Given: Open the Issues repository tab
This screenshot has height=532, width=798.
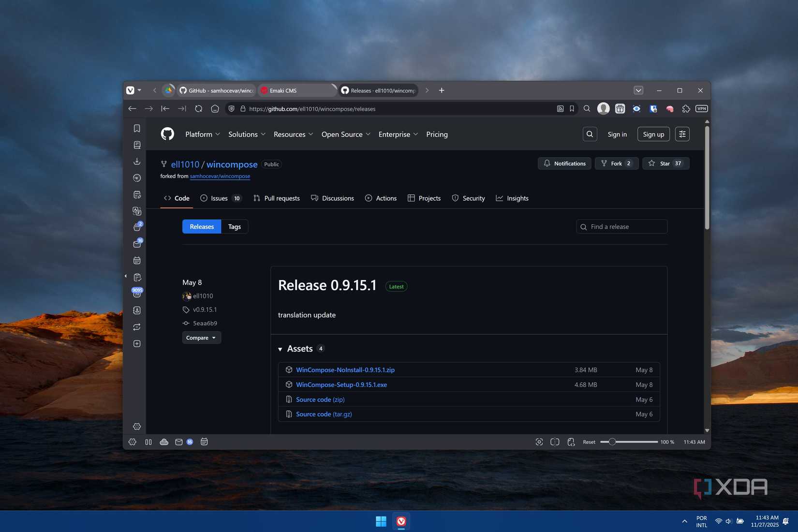Looking at the screenshot, I should click(x=220, y=198).
